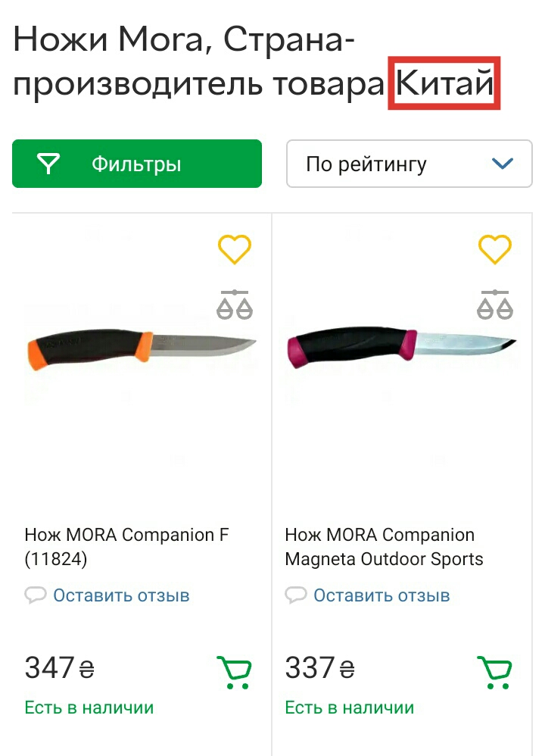Viewport: 545px width, 756px height.
Task: Open Нож MORA Companion Magneta Outdoor Sports title
Action: coord(384,547)
